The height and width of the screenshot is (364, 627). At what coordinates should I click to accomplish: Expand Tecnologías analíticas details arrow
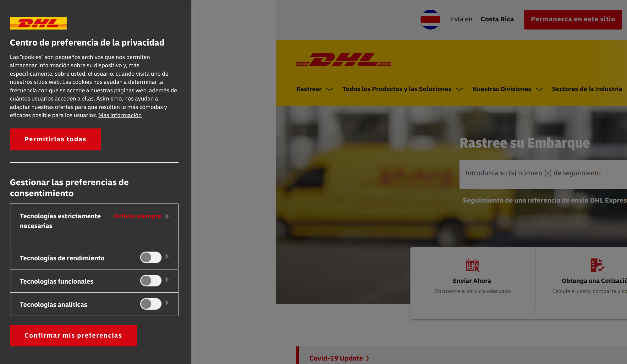point(167,303)
